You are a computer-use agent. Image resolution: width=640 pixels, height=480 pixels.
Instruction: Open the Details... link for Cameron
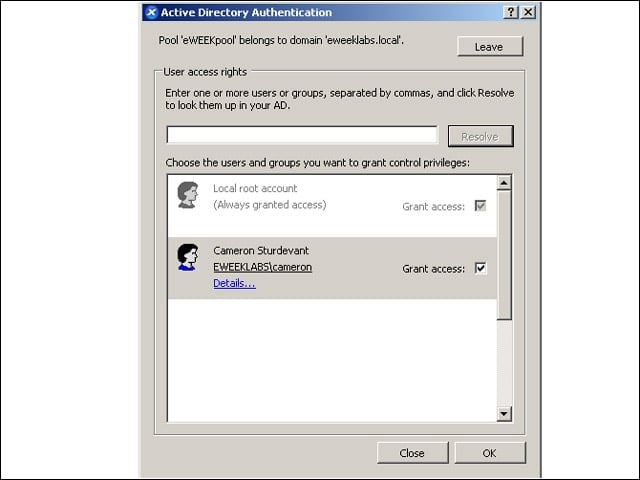(x=234, y=283)
